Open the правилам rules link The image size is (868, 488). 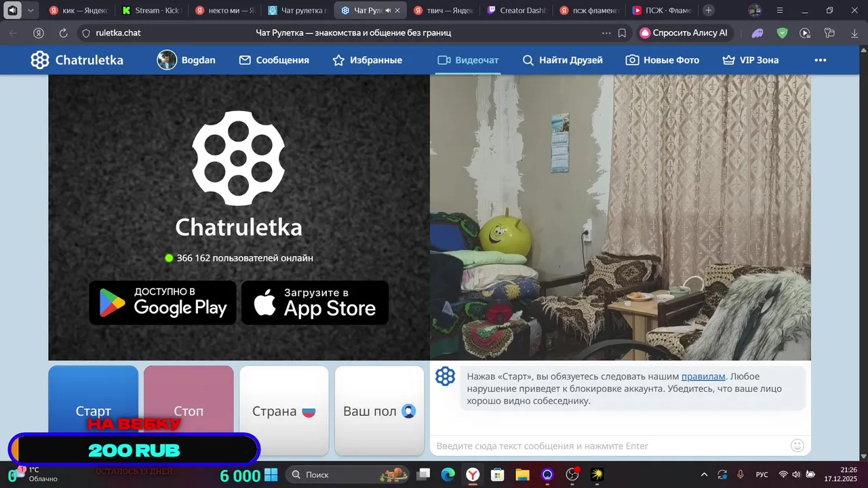703,376
